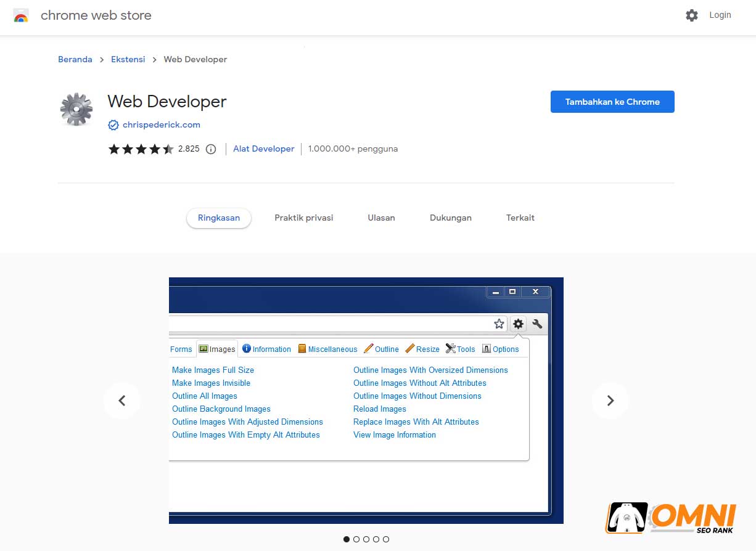The width and height of the screenshot is (756, 551).
Task: Click the rating info icon
Action: [x=211, y=149]
